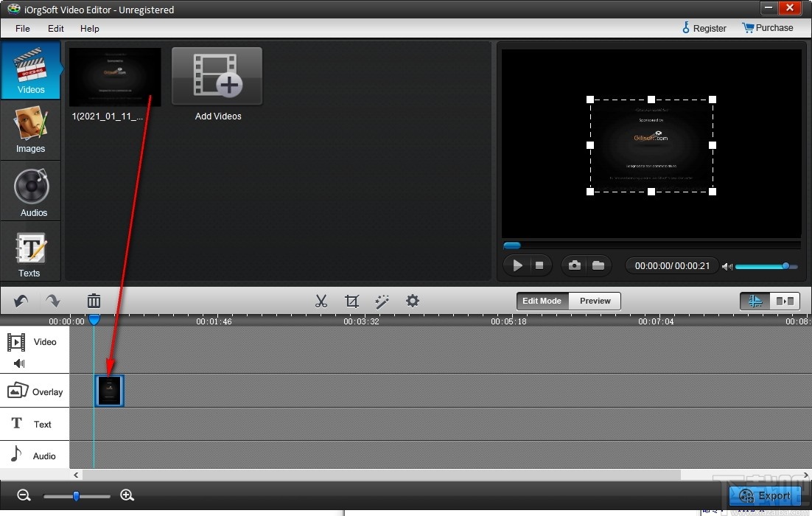Open the Texts panel

pos(30,253)
